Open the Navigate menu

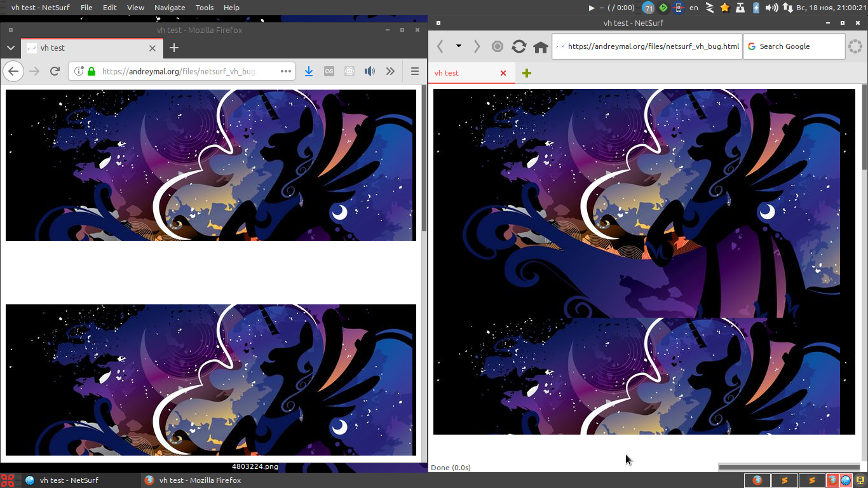pyautogui.click(x=170, y=8)
